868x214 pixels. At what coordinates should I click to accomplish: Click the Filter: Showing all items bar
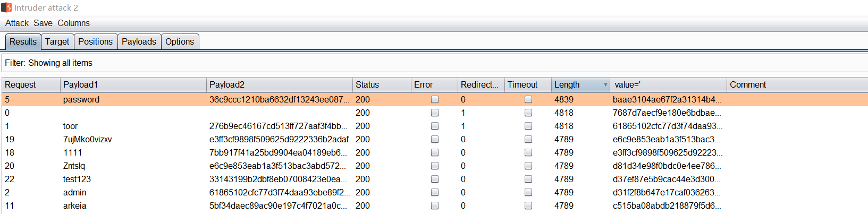click(x=435, y=63)
